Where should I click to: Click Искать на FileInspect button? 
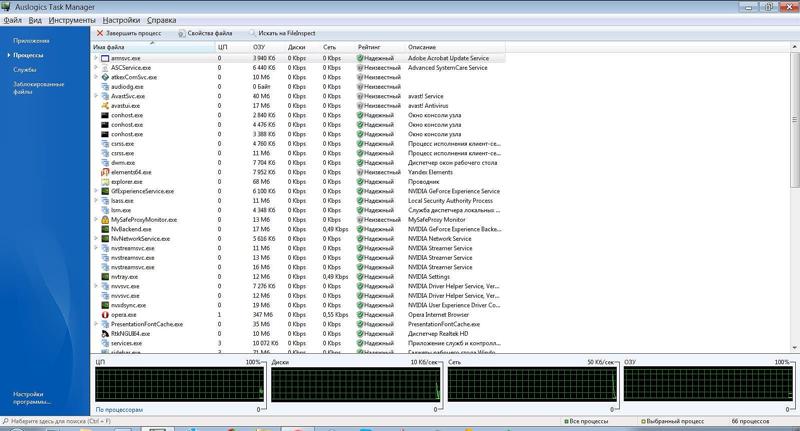click(282, 33)
